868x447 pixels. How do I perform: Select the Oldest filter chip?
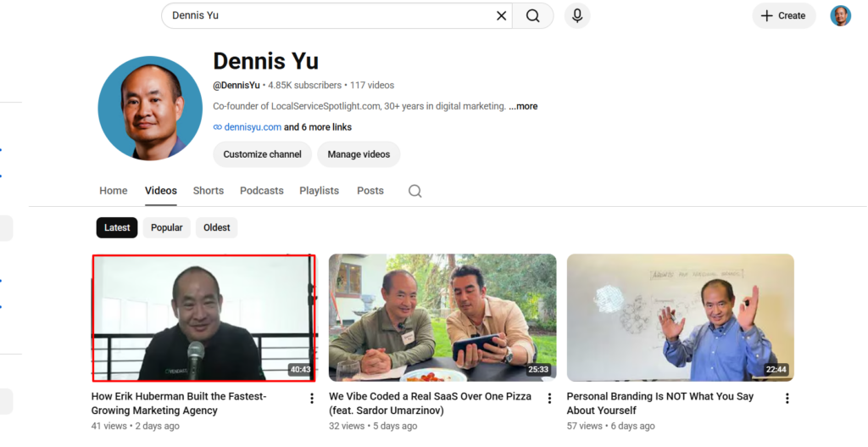216,227
